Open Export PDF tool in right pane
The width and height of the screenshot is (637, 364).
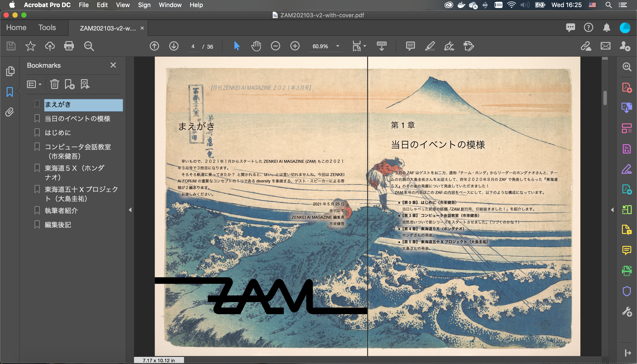pos(627,107)
